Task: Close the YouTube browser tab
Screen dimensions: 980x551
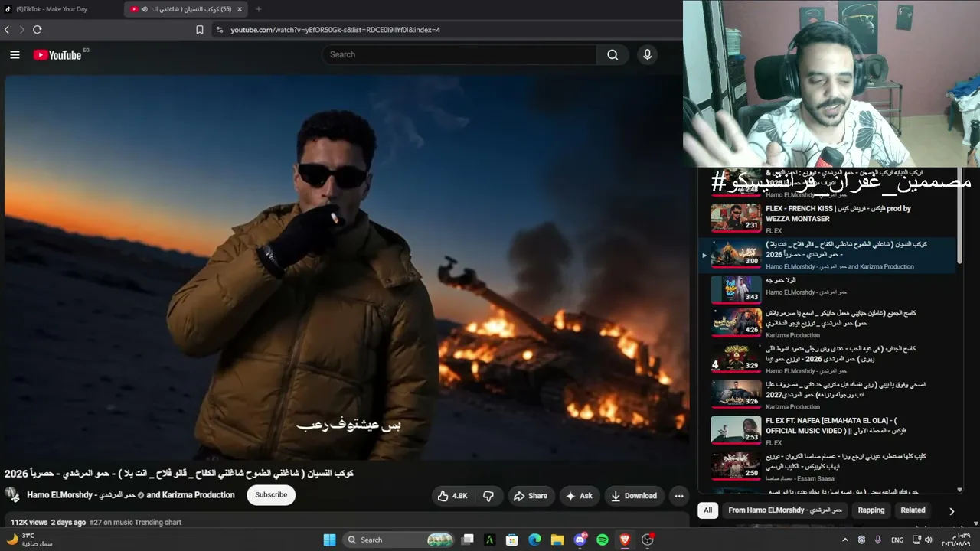Action: (240, 9)
